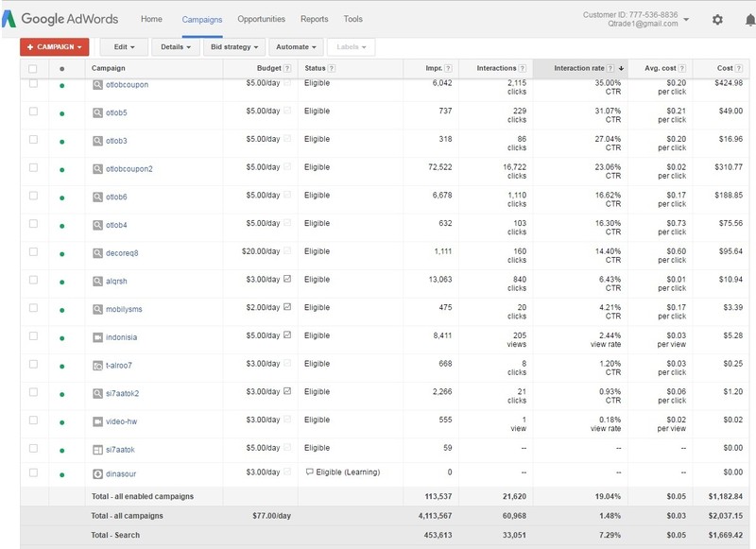Open the Settings gear icon
The height and width of the screenshot is (549, 756).
717,20
